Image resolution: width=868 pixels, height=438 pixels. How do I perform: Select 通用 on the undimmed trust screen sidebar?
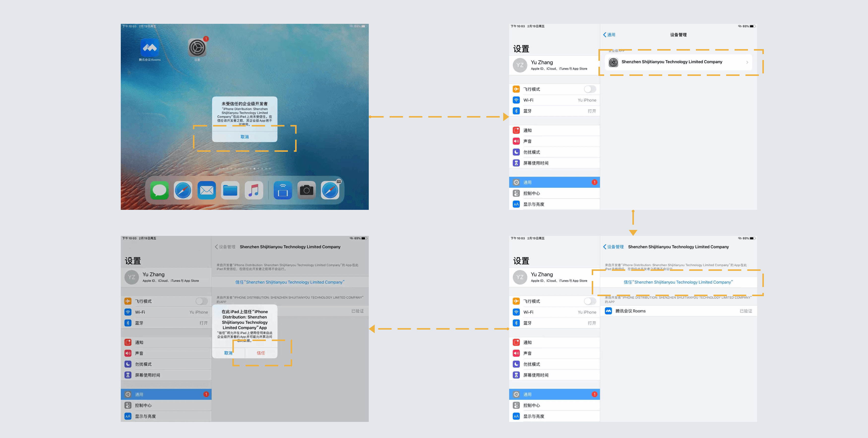coord(554,394)
